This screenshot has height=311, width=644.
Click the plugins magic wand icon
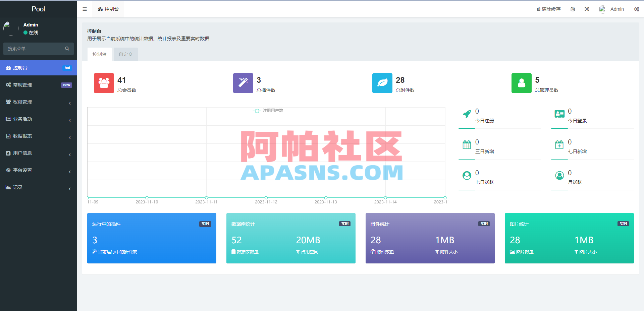coord(243,83)
